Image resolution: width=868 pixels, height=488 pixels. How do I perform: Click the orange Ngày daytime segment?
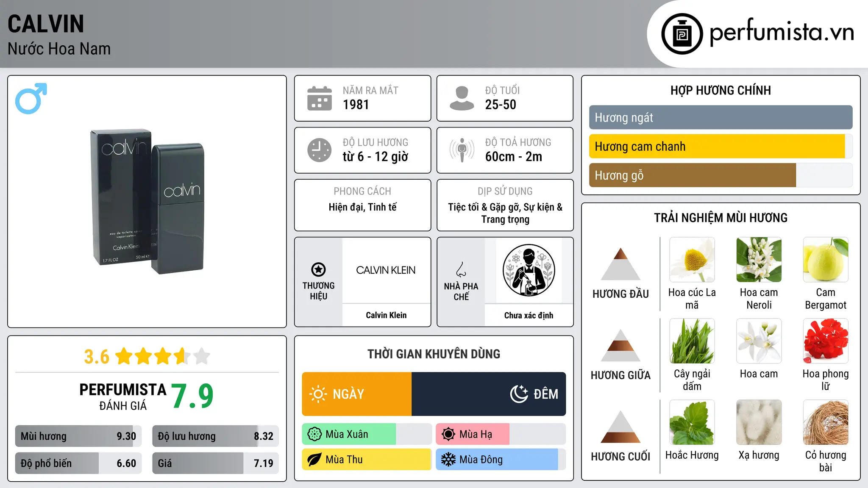(x=357, y=394)
